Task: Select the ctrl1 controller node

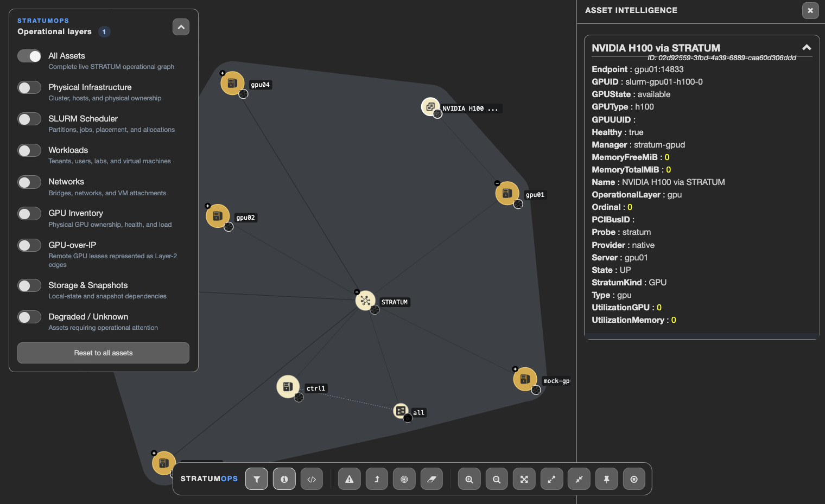Action: point(288,386)
